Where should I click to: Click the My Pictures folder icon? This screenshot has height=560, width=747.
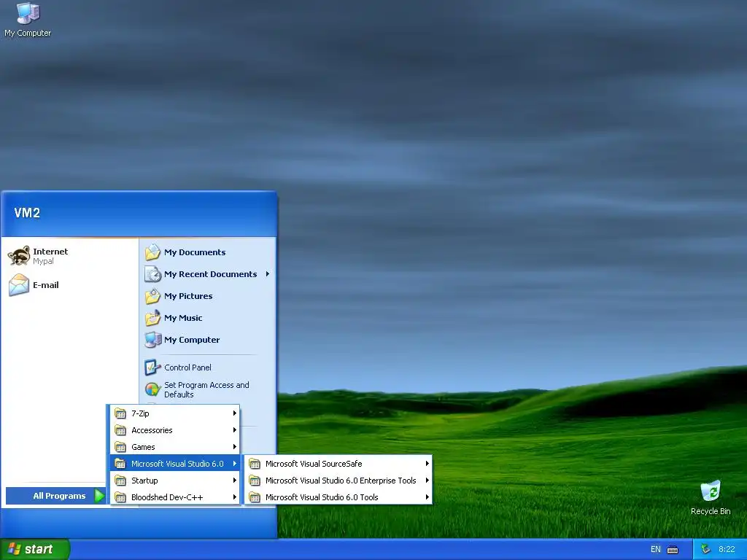pyautogui.click(x=152, y=296)
